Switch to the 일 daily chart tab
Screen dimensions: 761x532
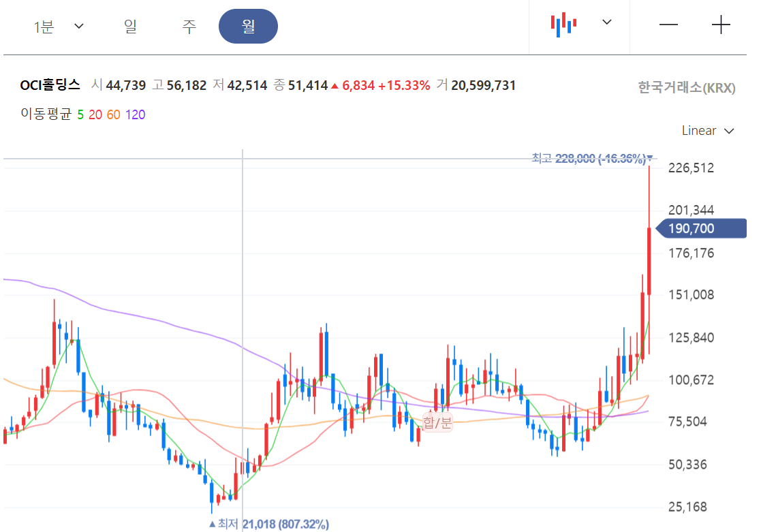click(x=130, y=26)
